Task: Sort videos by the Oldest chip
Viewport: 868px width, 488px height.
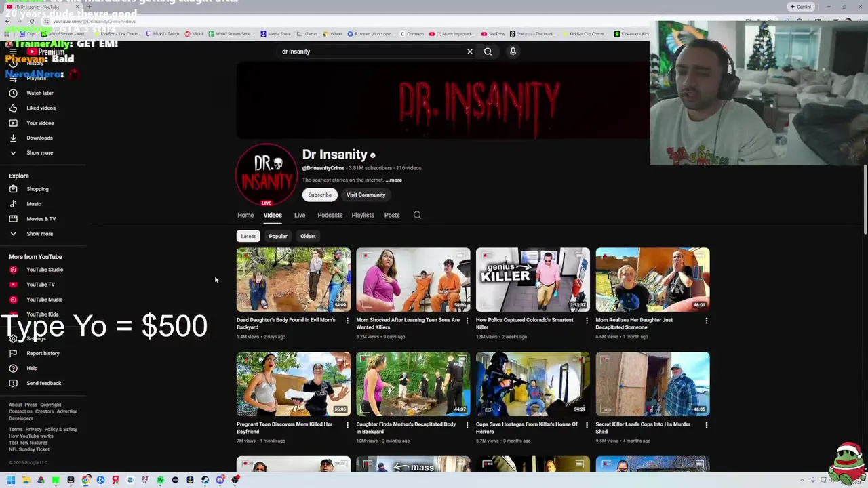Action: [x=308, y=236]
